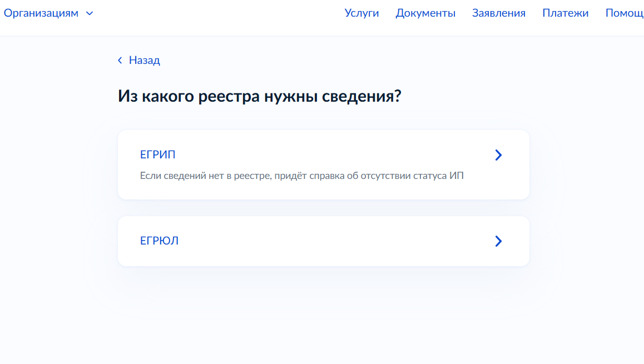
Task: Click heading Из какого реестра нужны сведения?
Action: click(x=260, y=97)
